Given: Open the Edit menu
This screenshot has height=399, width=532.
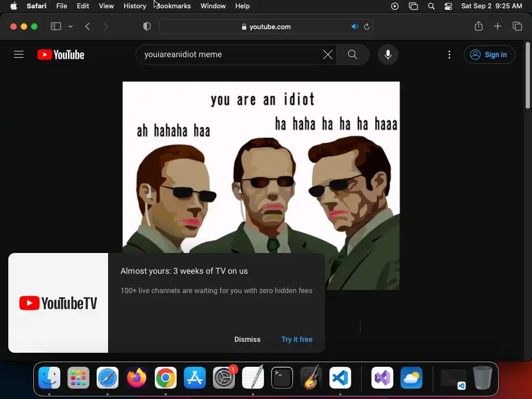Looking at the screenshot, I should click(83, 6).
